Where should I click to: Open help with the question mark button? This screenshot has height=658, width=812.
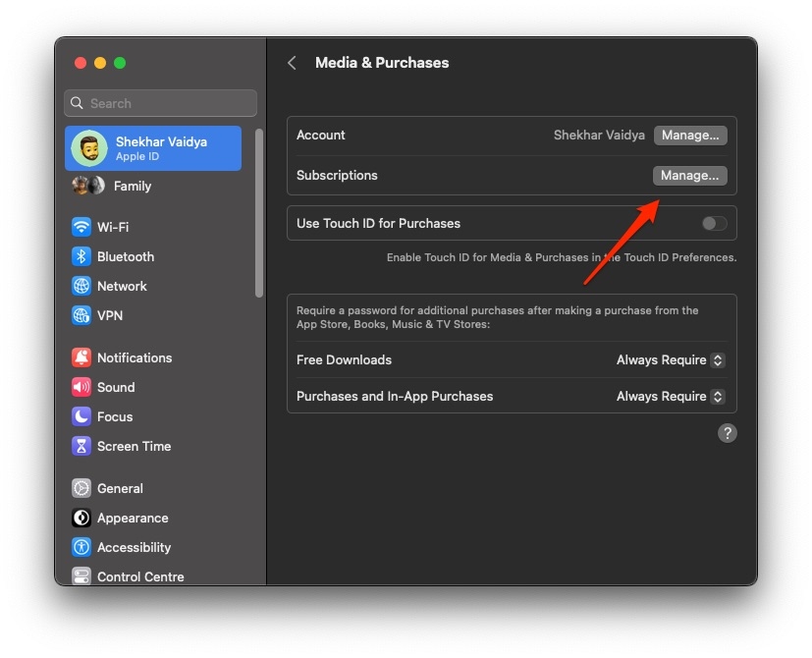click(x=728, y=433)
